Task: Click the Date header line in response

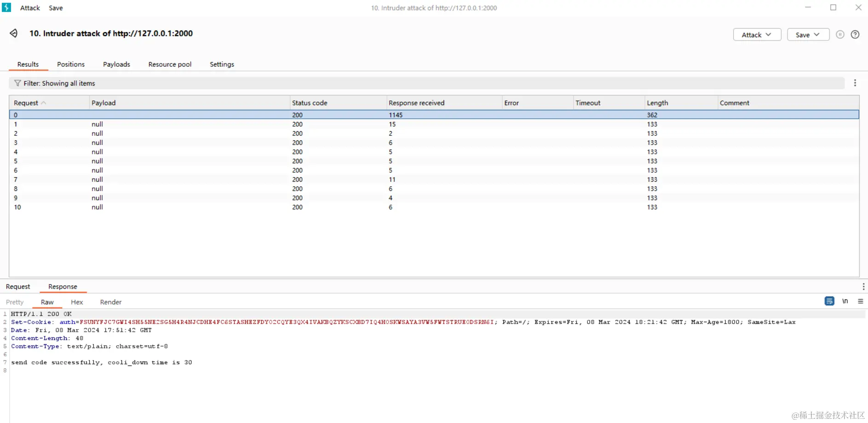Action: 81,330
